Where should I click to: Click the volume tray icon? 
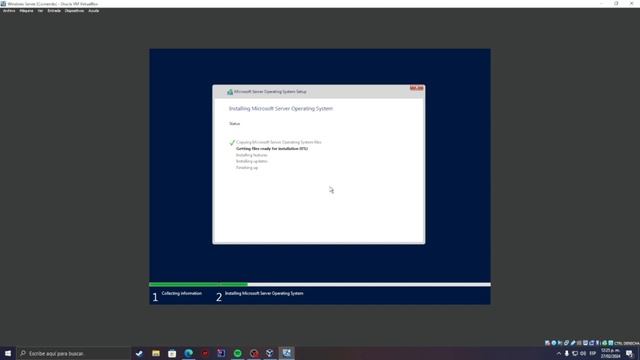click(583, 353)
